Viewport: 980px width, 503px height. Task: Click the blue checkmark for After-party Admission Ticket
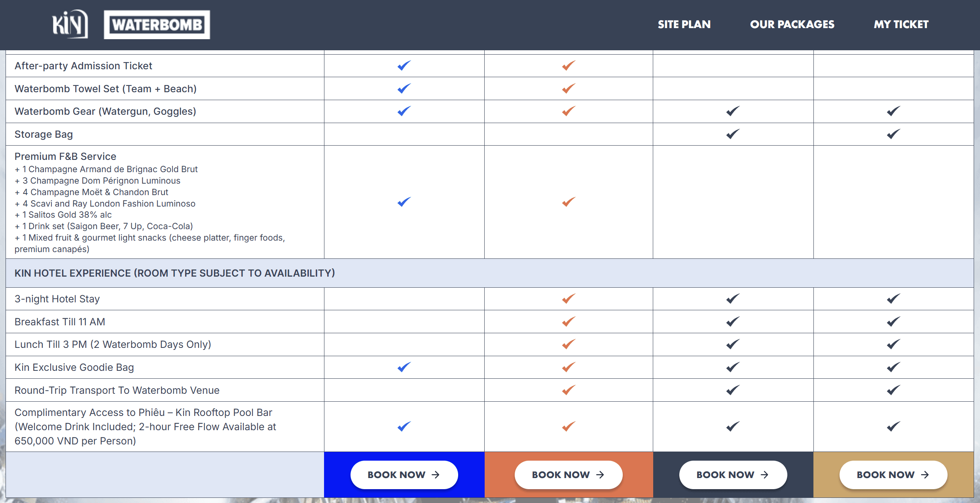(x=404, y=66)
